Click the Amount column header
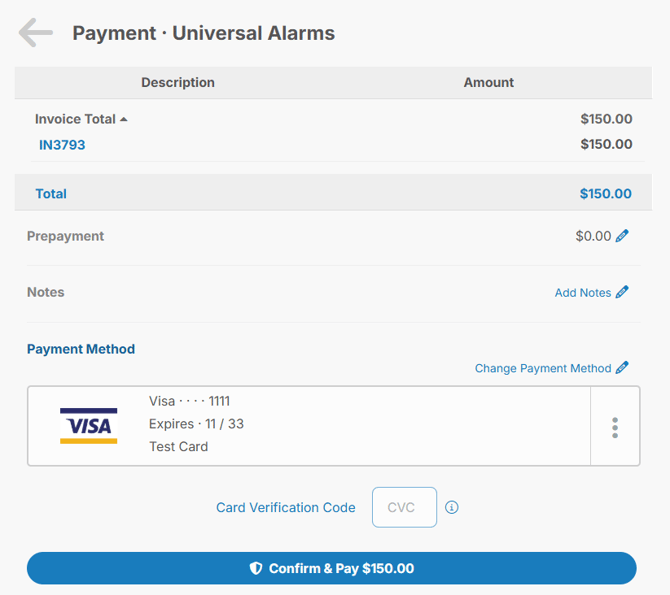670x595 pixels. tap(488, 82)
